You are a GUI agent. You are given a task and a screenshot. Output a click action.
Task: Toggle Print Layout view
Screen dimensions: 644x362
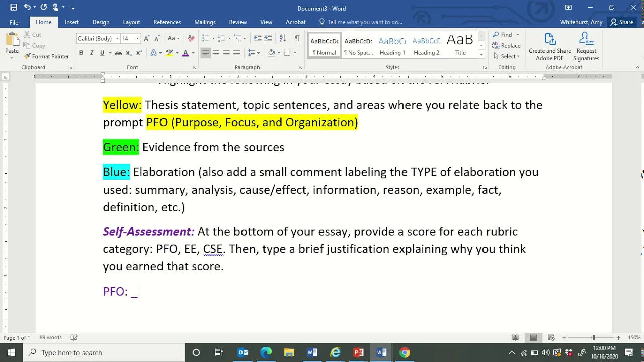pyautogui.click(x=533, y=338)
